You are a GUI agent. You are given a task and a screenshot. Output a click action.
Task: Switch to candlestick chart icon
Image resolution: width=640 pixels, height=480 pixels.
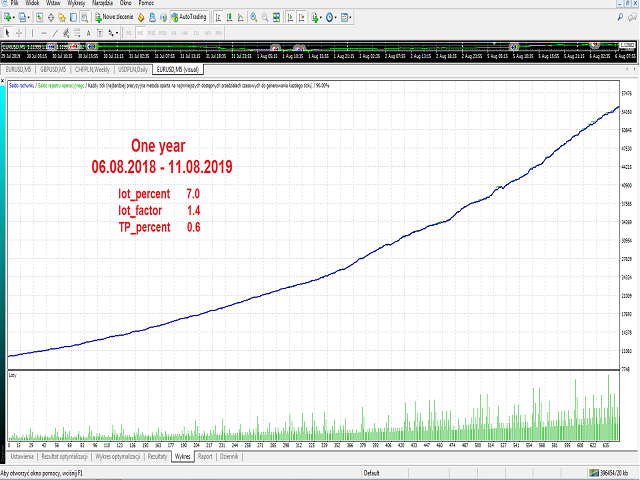point(229,17)
